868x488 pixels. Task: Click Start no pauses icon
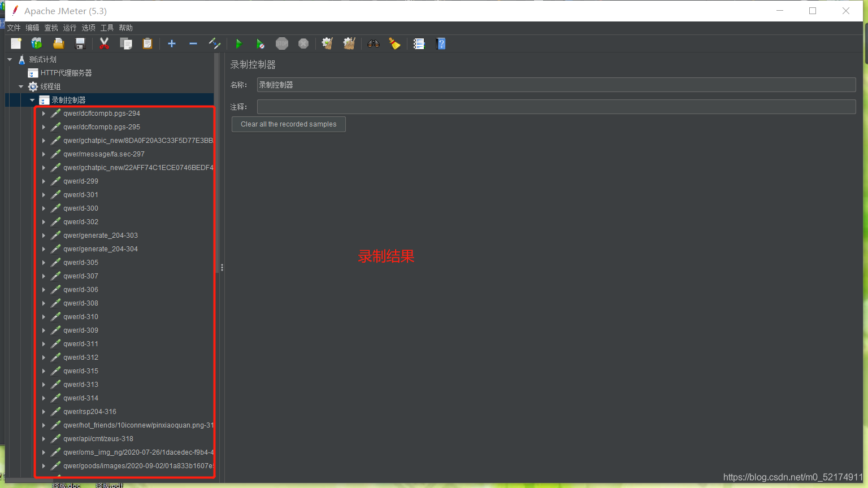260,43
